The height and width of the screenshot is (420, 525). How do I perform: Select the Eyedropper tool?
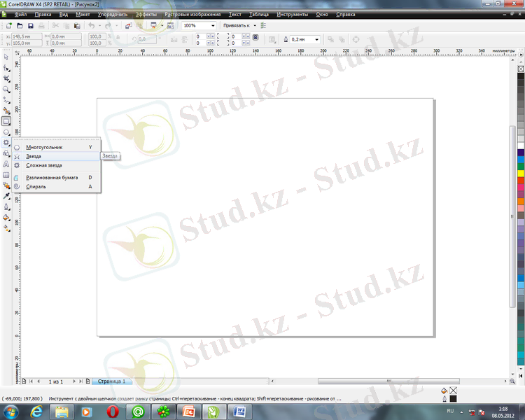point(6,196)
